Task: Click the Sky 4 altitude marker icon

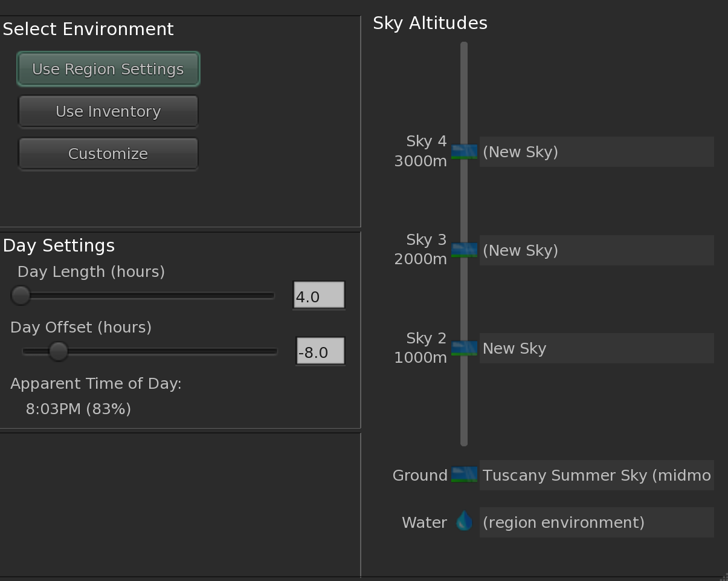Action: pyautogui.click(x=464, y=152)
